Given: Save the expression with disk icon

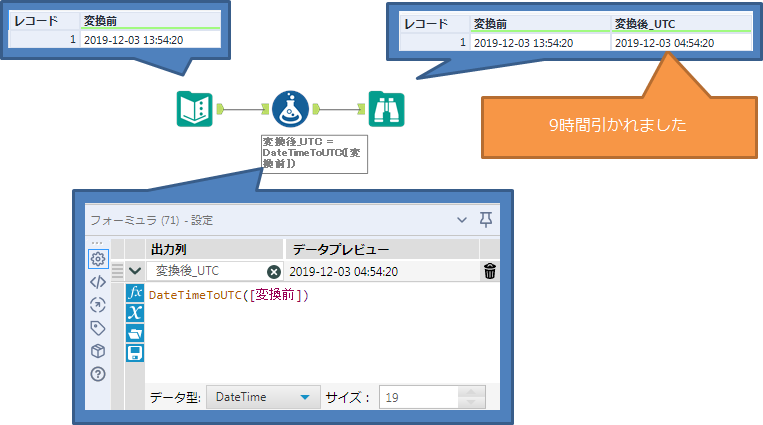Looking at the screenshot, I should pyautogui.click(x=135, y=353).
